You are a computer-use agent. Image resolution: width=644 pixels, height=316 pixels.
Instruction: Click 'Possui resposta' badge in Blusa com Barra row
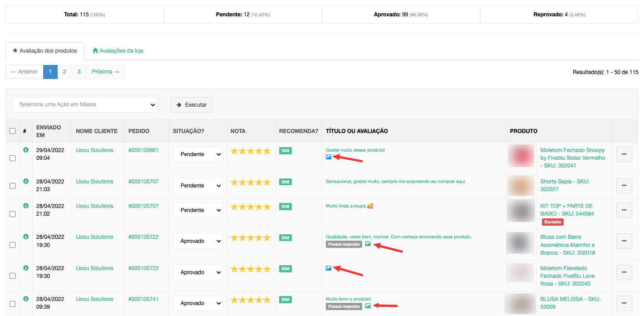[x=344, y=244]
